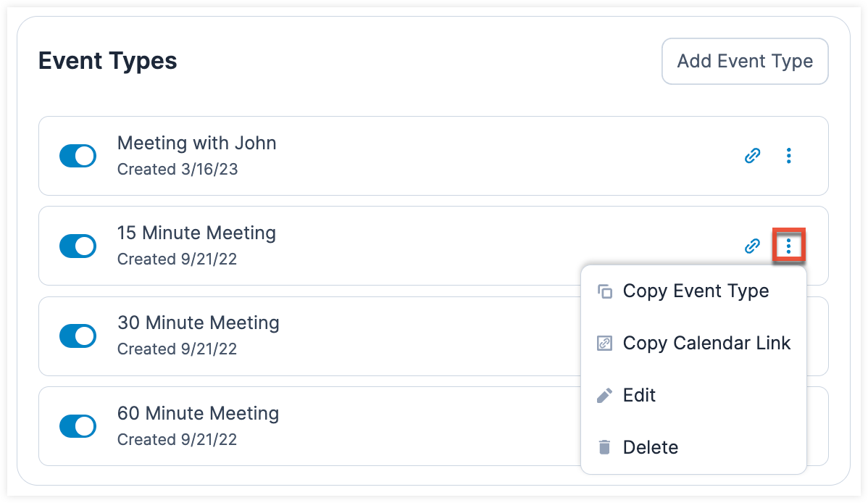868x503 pixels.
Task: Click the Add Event Type button
Action: point(745,62)
